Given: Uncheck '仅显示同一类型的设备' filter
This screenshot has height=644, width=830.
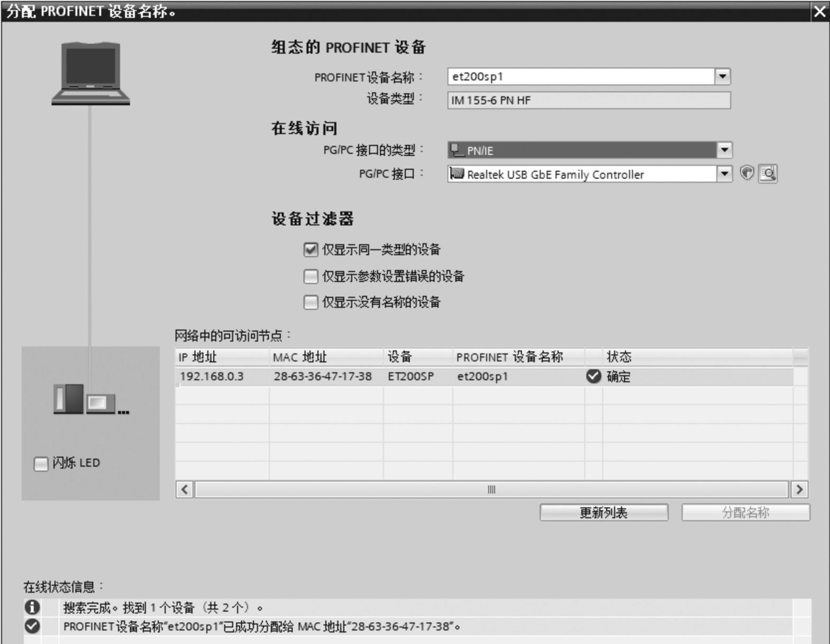Looking at the screenshot, I should [x=311, y=249].
